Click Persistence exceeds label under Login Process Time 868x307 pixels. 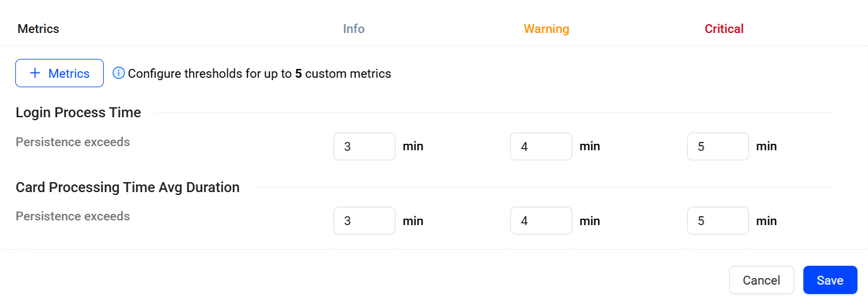(x=72, y=142)
